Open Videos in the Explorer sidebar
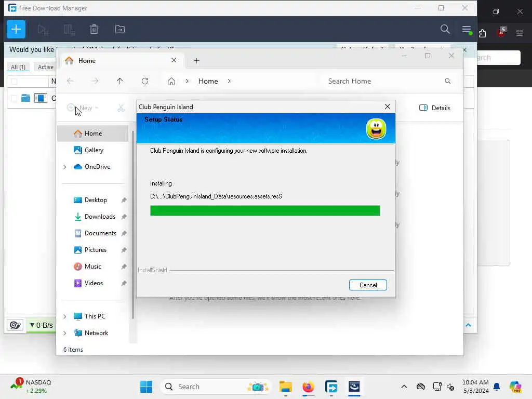 [93, 283]
